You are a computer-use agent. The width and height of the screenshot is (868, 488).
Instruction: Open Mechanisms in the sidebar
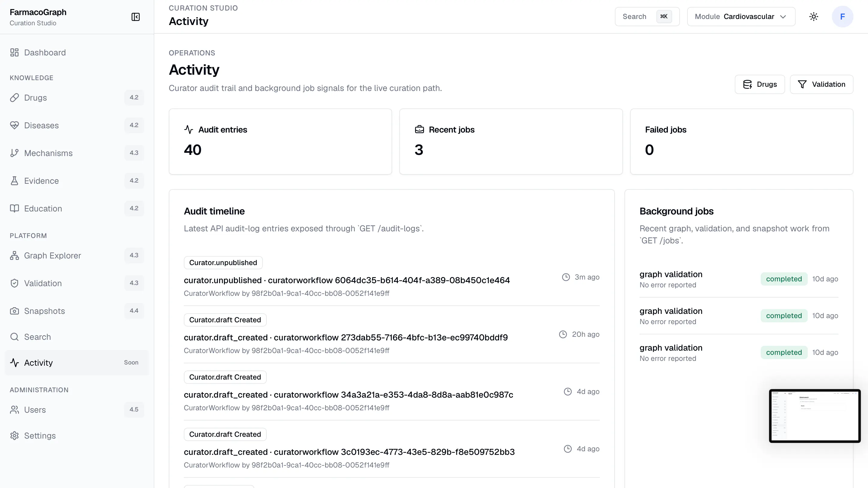pos(77,153)
